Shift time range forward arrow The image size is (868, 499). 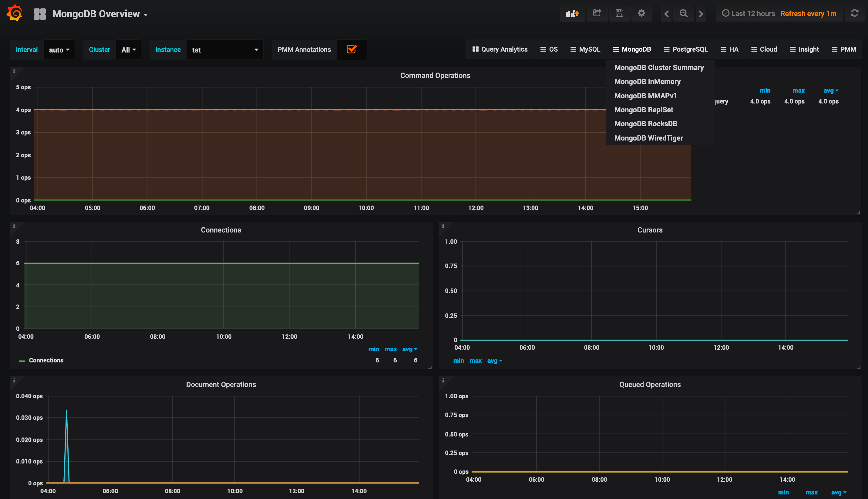click(701, 14)
